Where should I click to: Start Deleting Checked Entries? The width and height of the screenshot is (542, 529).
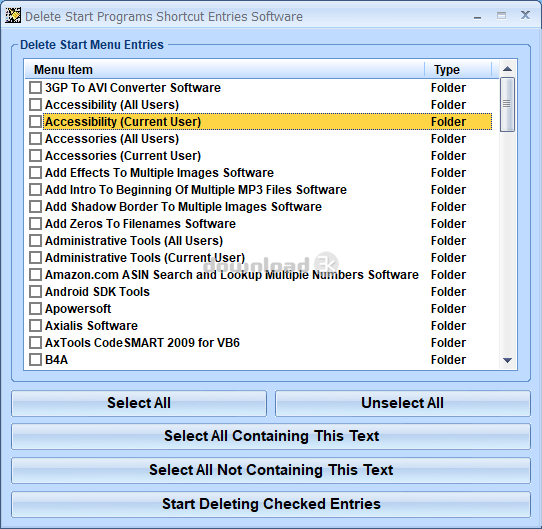271,504
